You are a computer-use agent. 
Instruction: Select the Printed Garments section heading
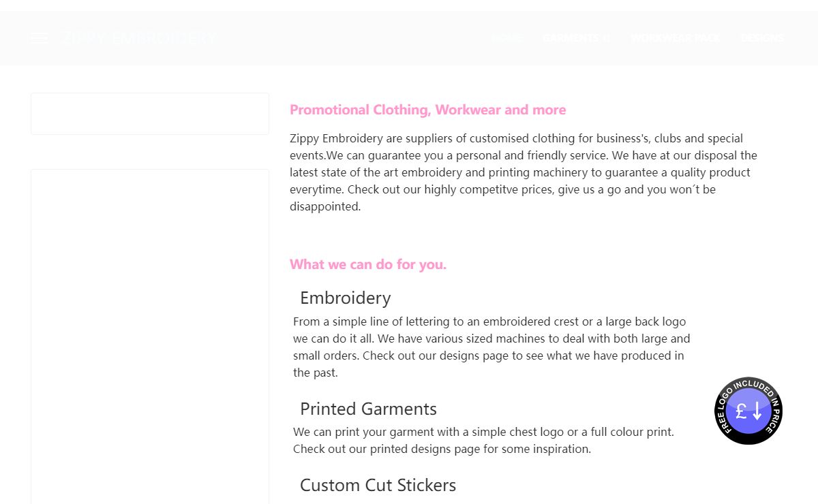pyautogui.click(x=368, y=409)
